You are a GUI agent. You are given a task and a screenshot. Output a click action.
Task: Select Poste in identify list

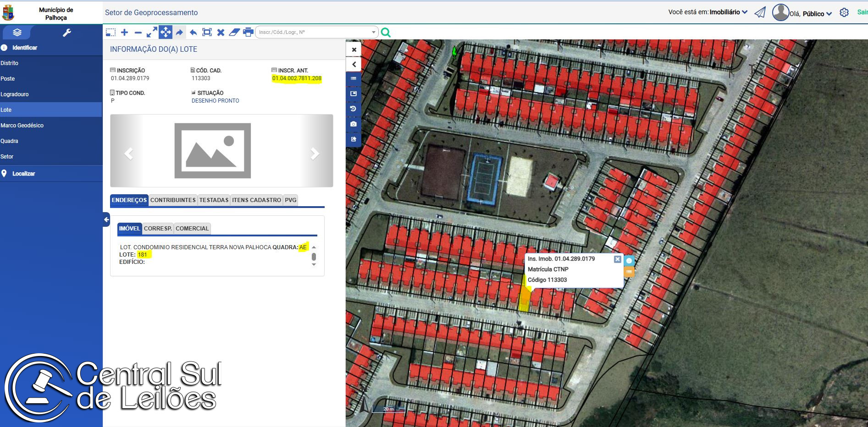click(x=51, y=79)
